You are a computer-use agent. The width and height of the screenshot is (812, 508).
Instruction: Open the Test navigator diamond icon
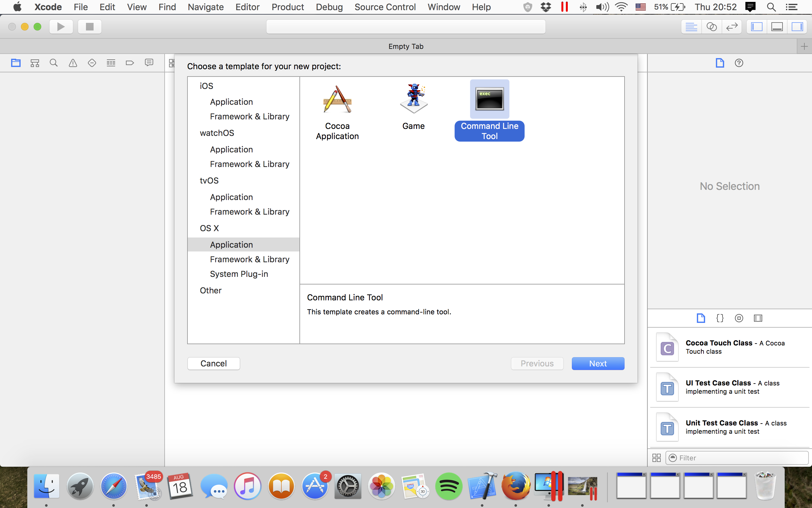click(x=92, y=63)
